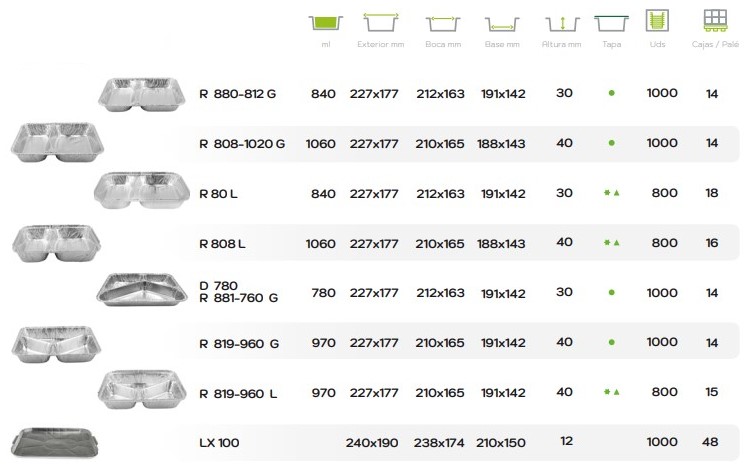Select the 240x190 exterior value for LX 100
Screen dimensions: 750x466
tap(372, 443)
